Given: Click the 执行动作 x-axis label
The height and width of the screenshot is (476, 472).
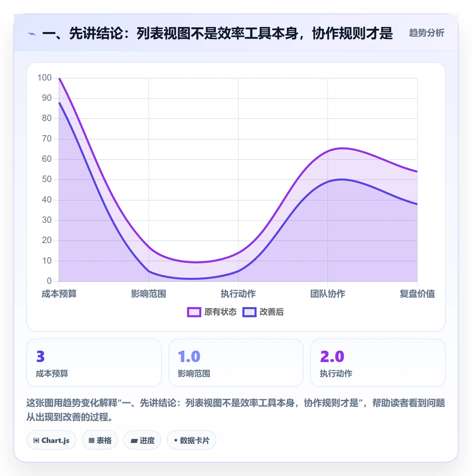Looking at the screenshot, I should pyautogui.click(x=238, y=294).
